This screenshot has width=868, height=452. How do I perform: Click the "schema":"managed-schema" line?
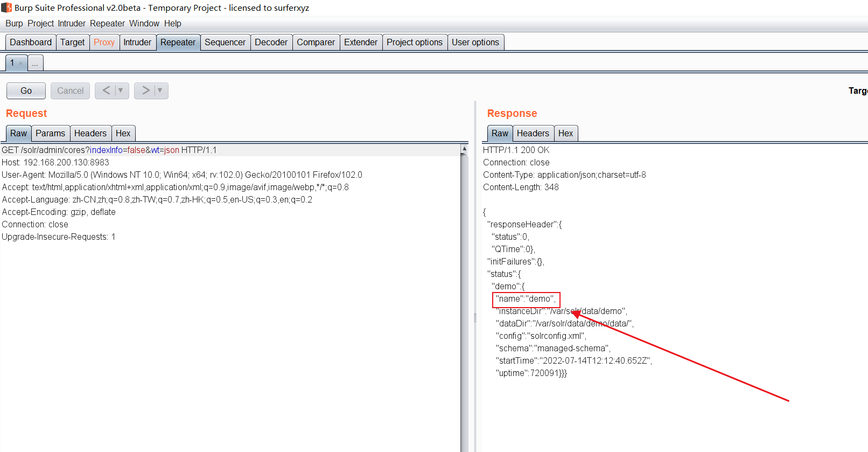pyautogui.click(x=554, y=348)
